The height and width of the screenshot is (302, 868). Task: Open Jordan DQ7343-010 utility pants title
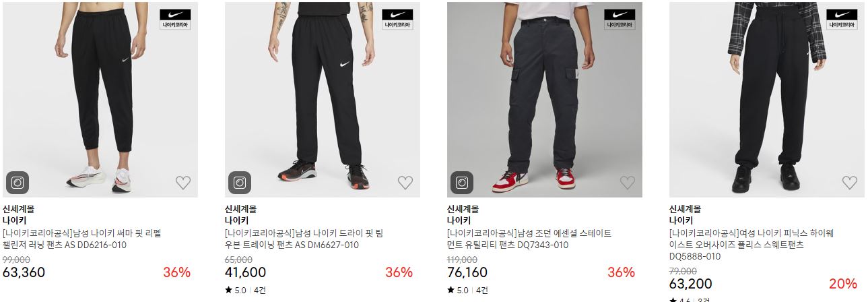coord(529,239)
